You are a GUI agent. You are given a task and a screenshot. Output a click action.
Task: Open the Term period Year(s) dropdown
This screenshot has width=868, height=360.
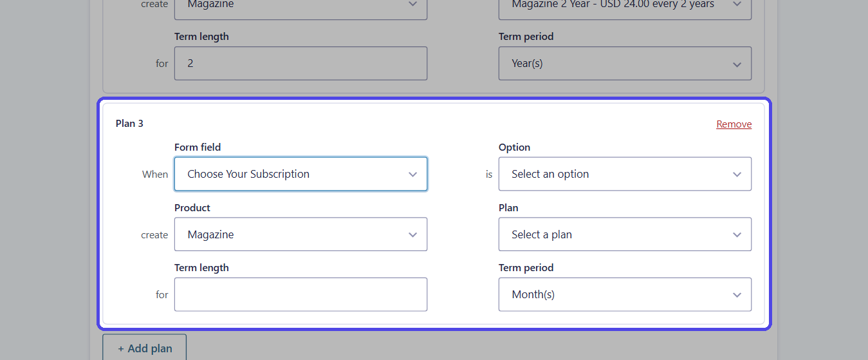click(625, 63)
